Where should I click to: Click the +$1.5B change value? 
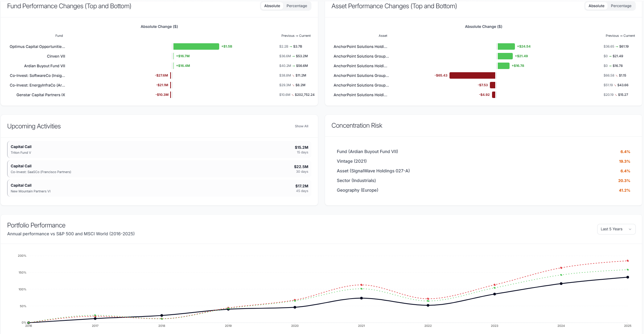227,46
